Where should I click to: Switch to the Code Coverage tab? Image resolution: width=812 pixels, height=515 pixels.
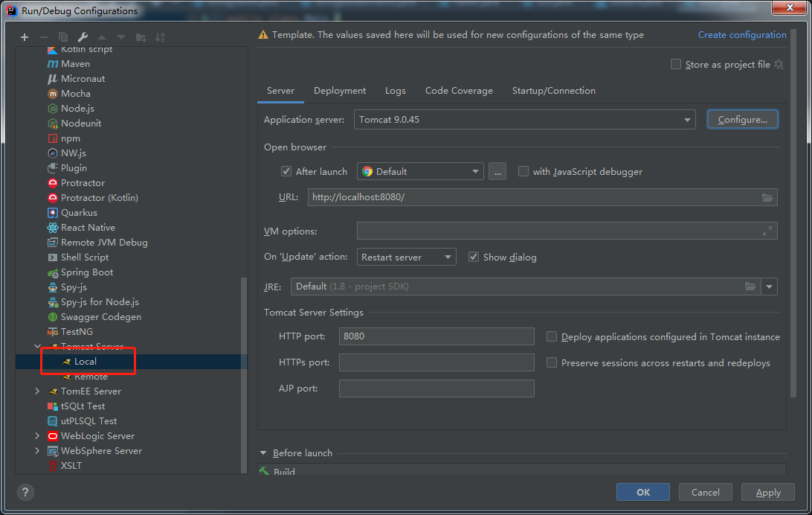pyautogui.click(x=459, y=91)
